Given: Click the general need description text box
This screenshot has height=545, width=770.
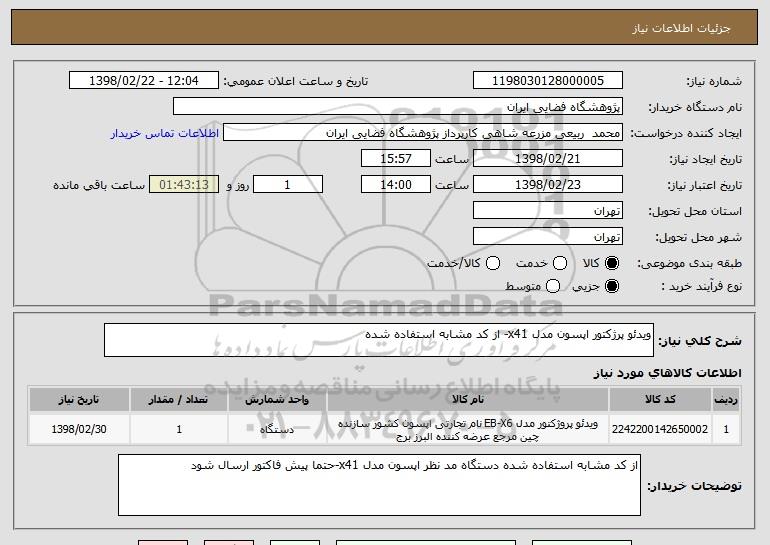Looking at the screenshot, I should (379, 340).
